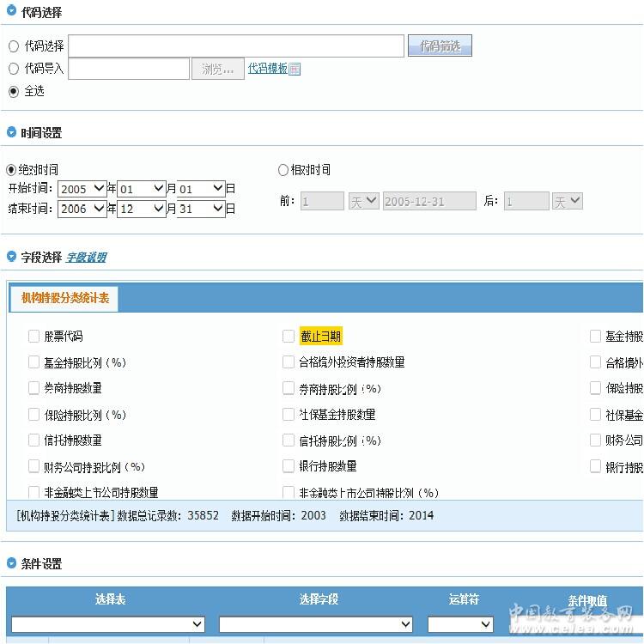Image resolution: width=644 pixels, height=644 pixels.
Task: Open the start year 2005 dropdown
Action: pyautogui.click(x=82, y=189)
